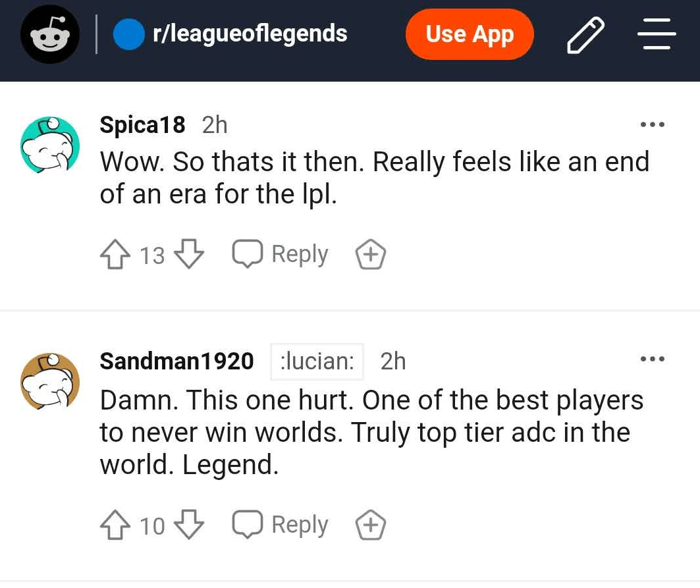Click the pencil create post icon

(585, 35)
